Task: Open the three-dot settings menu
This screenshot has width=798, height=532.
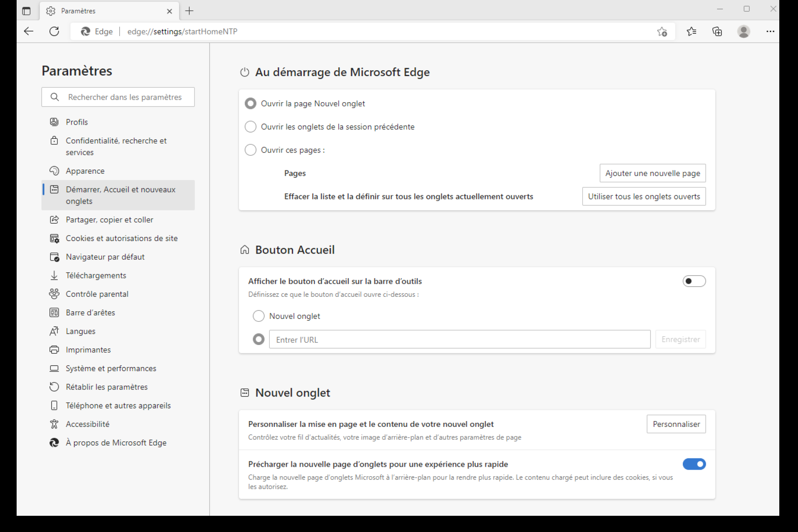Action: (770, 31)
